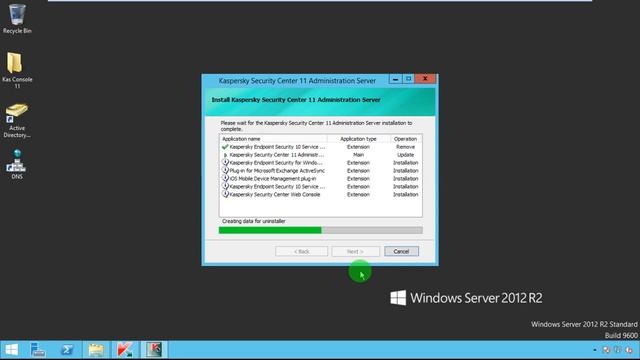The height and width of the screenshot is (360, 640).
Task: Open the Kas Console 11 folder
Action: pos(17,69)
